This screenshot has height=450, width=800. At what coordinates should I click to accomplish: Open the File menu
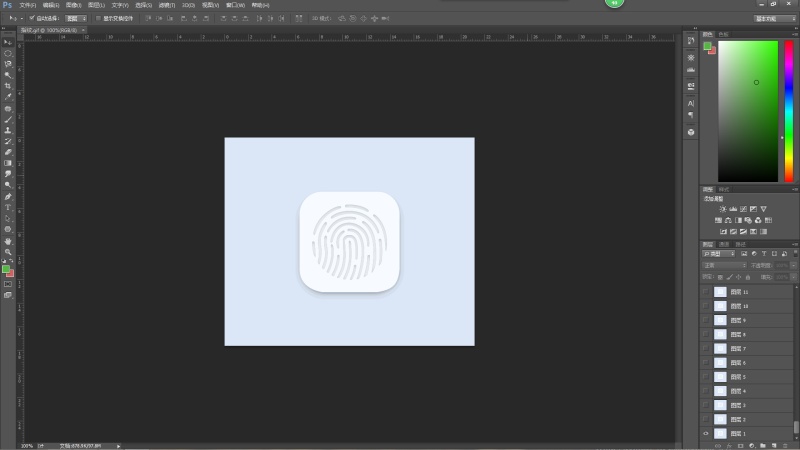click(x=28, y=5)
